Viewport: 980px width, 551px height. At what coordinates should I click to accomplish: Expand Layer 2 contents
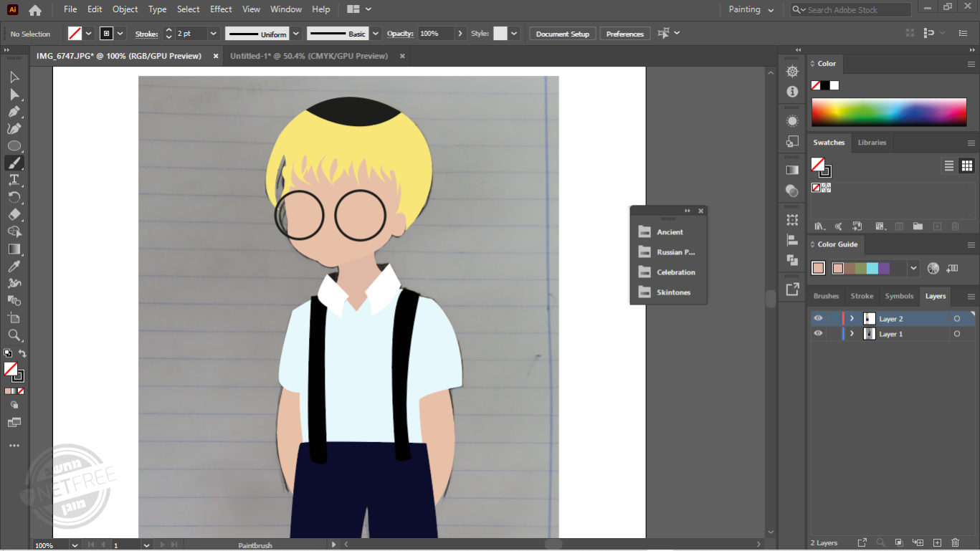852,318
